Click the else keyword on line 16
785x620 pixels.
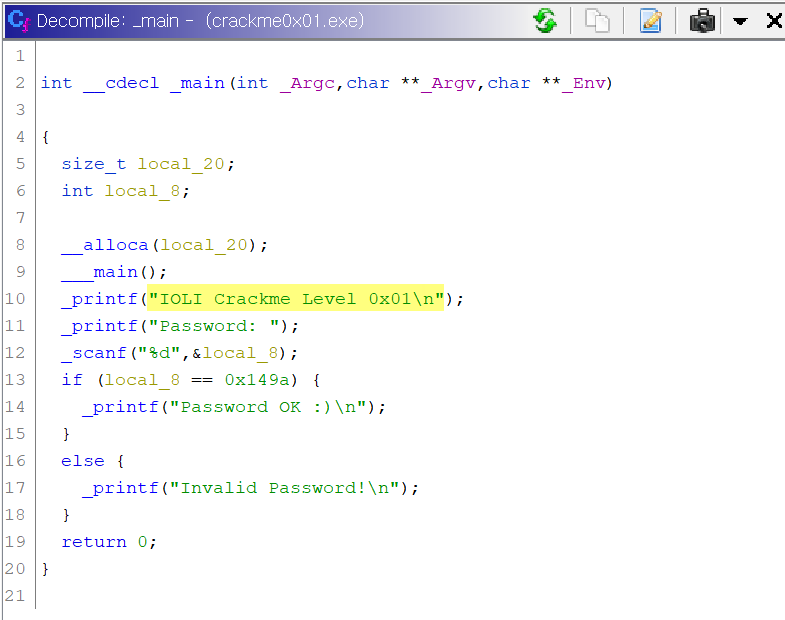tap(83, 461)
